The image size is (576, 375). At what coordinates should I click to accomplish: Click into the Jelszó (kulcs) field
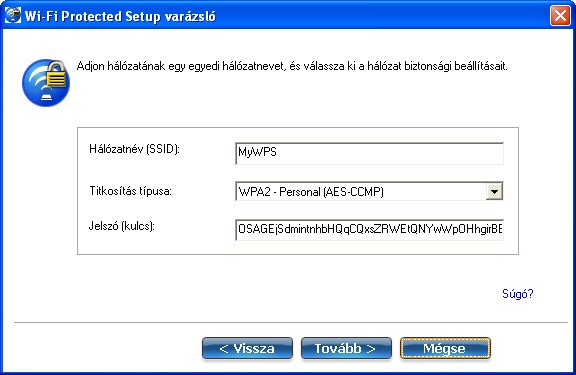(369, 230)
